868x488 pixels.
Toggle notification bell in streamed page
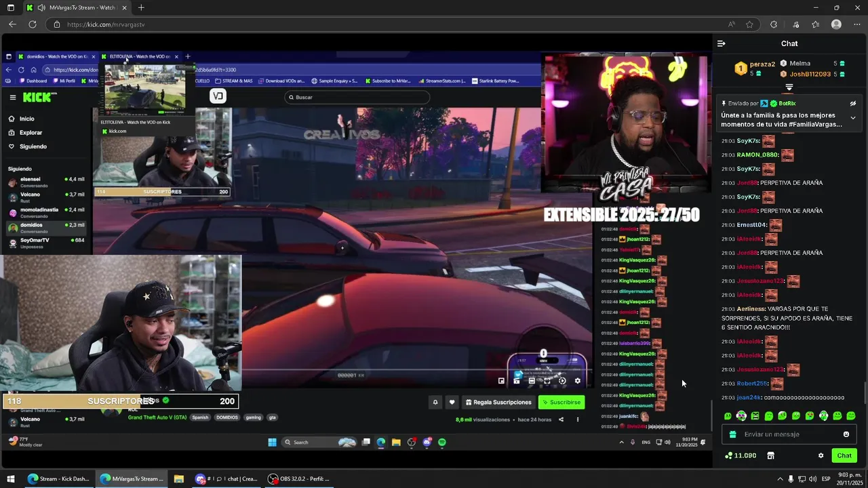(x=435, y=402)
